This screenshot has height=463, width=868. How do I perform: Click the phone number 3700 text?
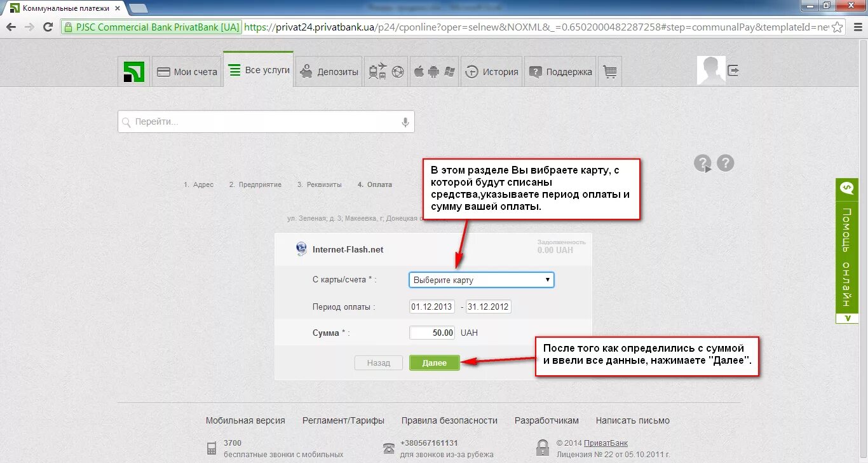pos(233,443)
